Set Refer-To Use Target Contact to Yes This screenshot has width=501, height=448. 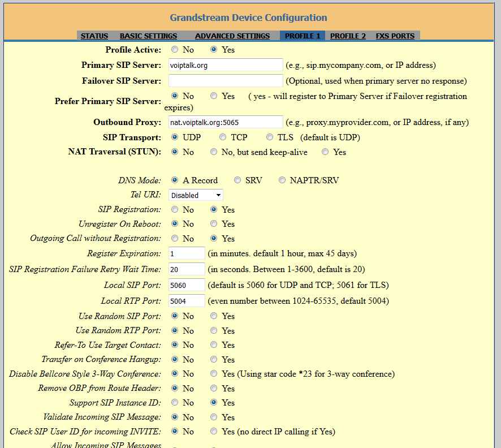[x=214, y=344]
